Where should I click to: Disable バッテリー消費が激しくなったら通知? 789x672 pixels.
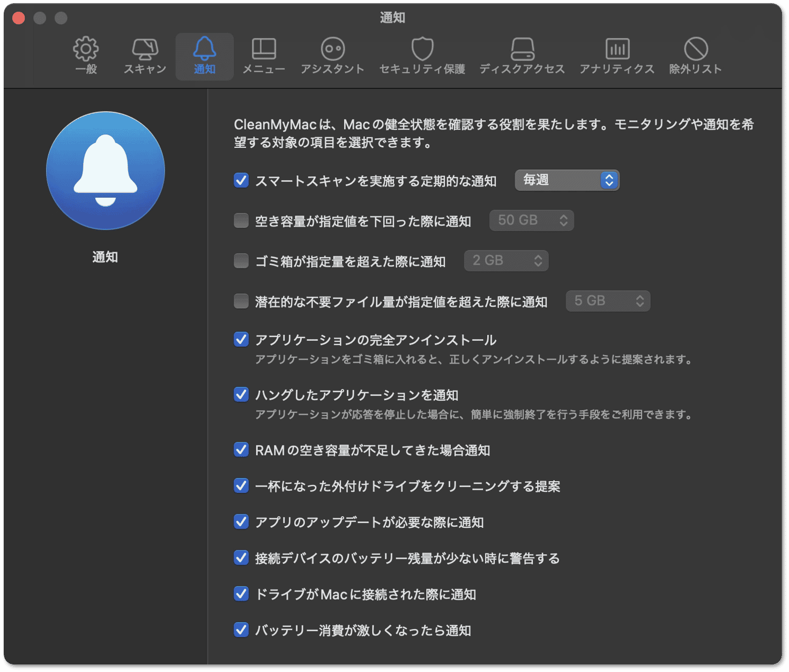coord(241,630)
